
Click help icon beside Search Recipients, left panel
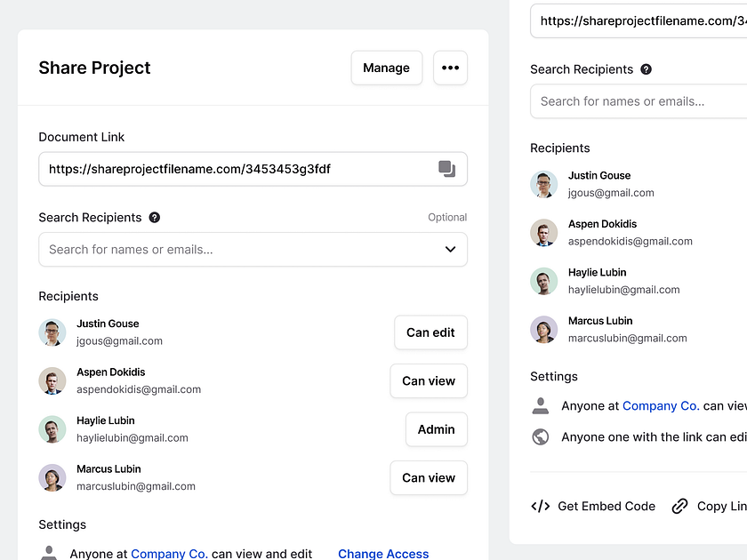[155, 218]
